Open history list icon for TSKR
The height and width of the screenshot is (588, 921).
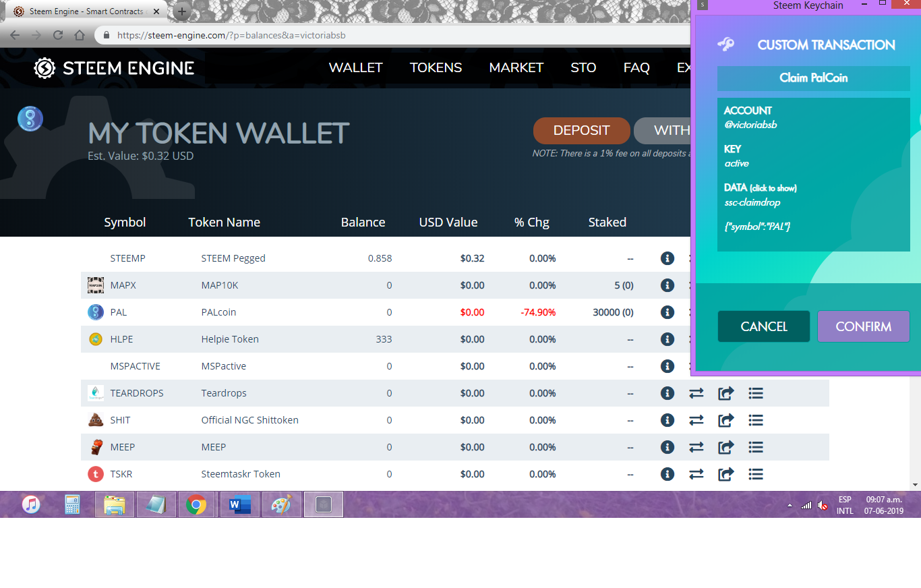point(756,474)
